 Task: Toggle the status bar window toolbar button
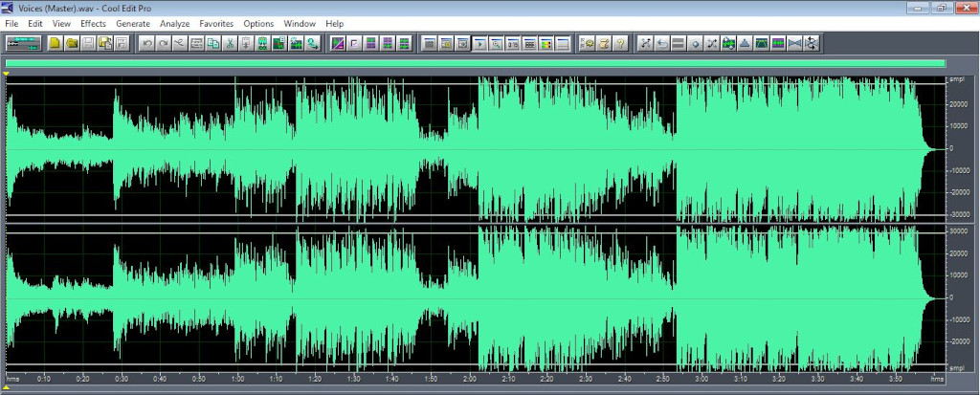pos(563,44)
